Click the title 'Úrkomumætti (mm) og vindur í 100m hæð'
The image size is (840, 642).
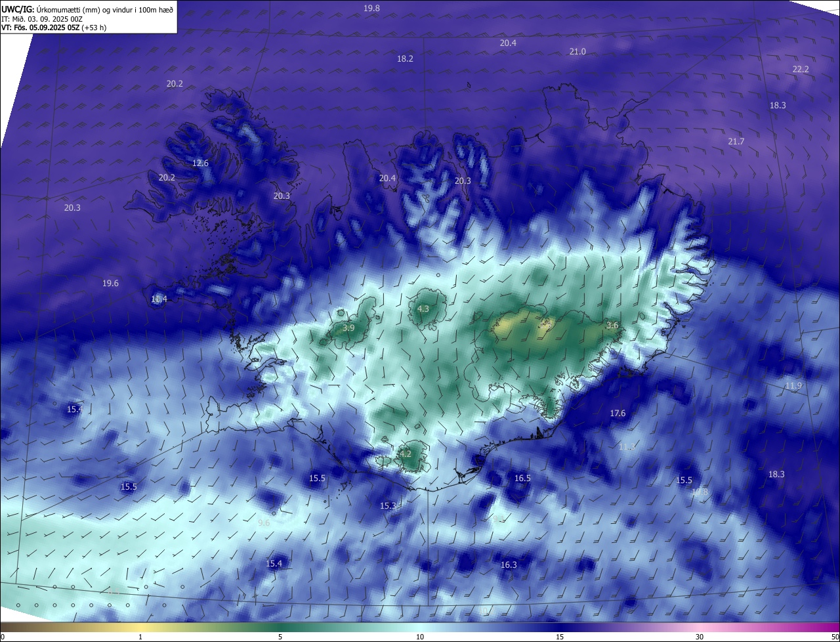click(105, 10)
